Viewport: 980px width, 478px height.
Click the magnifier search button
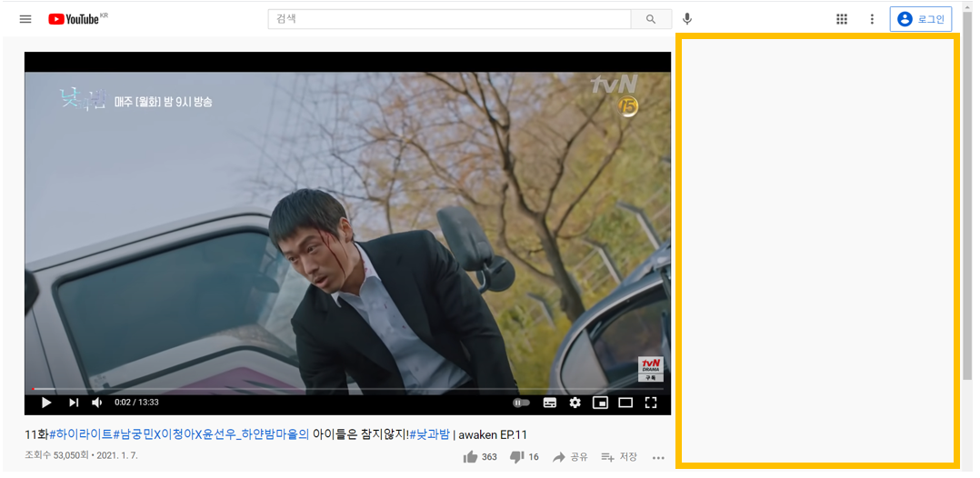[x=651, y=19]
